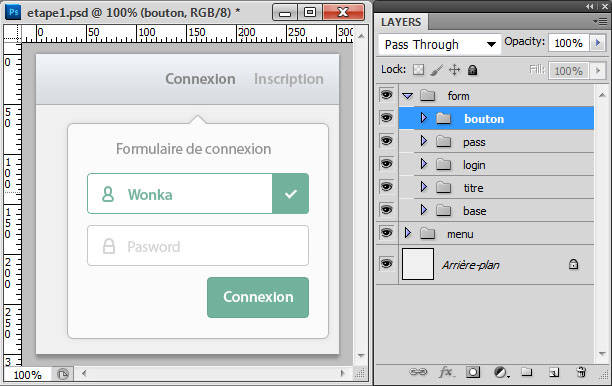Open the Layers panel options menu

tap(600, 21)
